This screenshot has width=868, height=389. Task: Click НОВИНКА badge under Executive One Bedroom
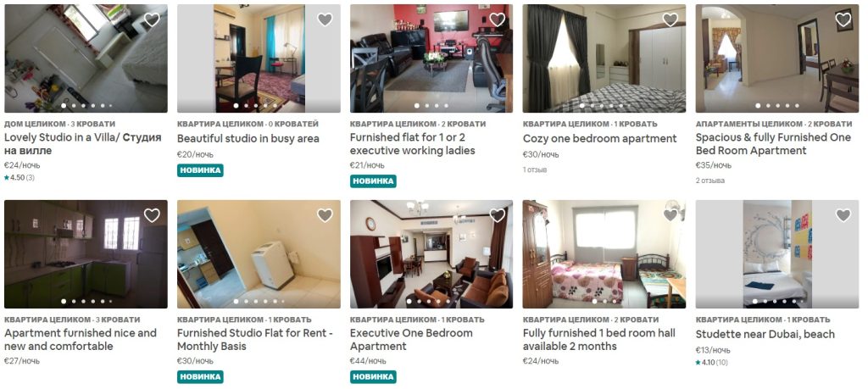(373, 377)
